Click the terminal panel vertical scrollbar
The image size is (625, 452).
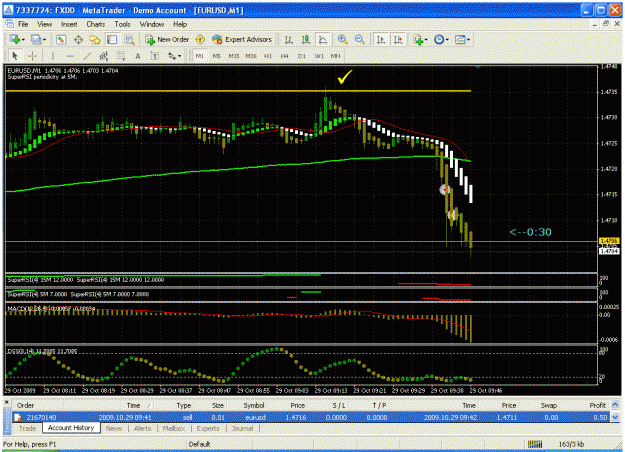click(615, 411)
